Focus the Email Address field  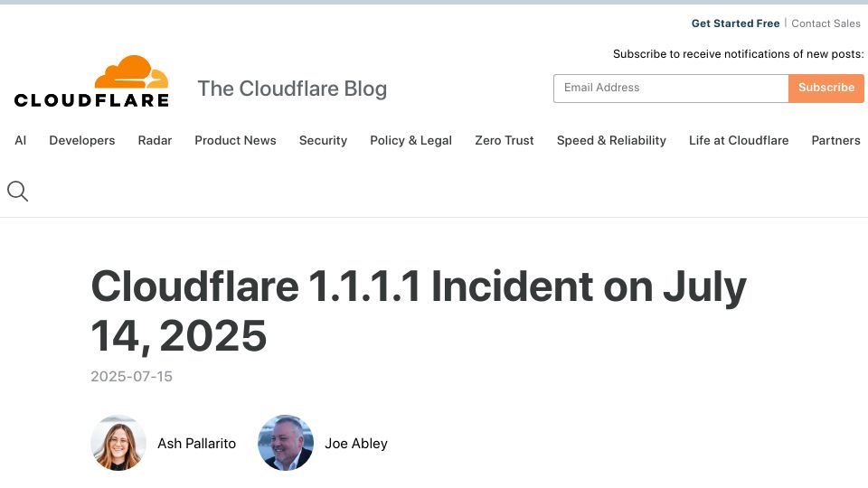coord(671,88)
